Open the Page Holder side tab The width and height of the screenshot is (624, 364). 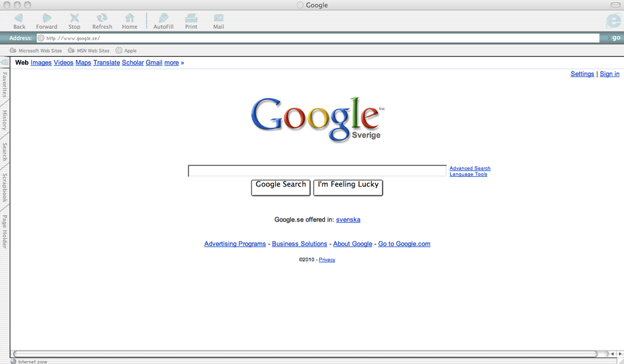click(x=4, y=232)
